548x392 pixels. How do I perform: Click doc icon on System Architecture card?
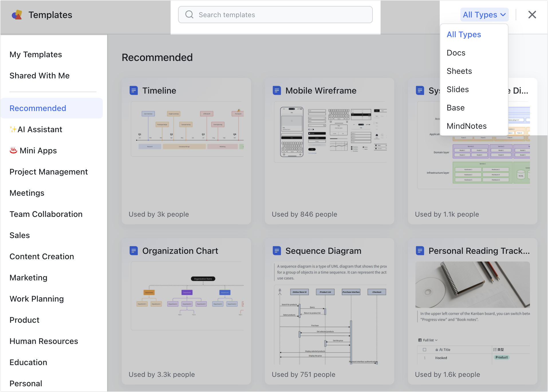[420, 90]
